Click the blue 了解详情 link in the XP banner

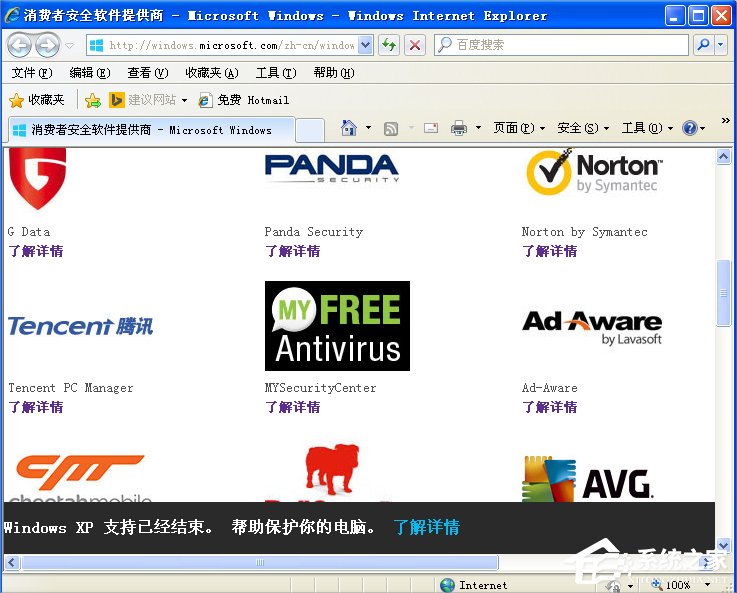coord(426,527)
